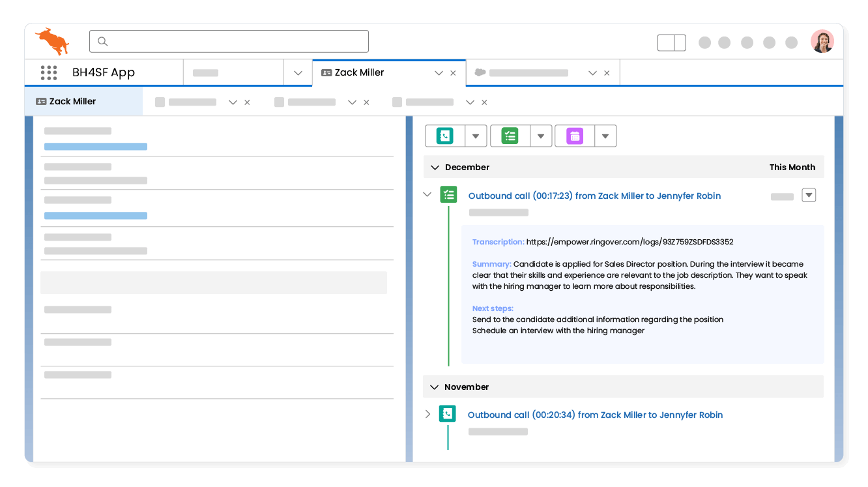Open the App Launcher waffle grid

49,72
